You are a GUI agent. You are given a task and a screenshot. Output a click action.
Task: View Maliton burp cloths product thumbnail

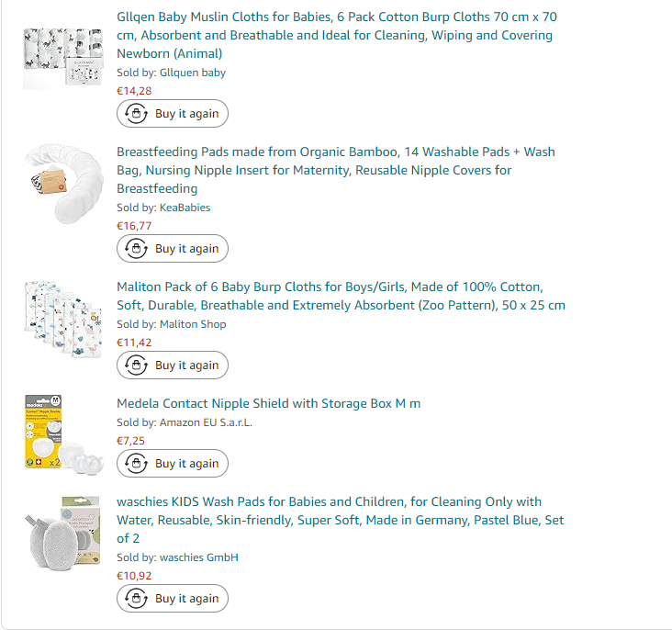pos(63,317)
